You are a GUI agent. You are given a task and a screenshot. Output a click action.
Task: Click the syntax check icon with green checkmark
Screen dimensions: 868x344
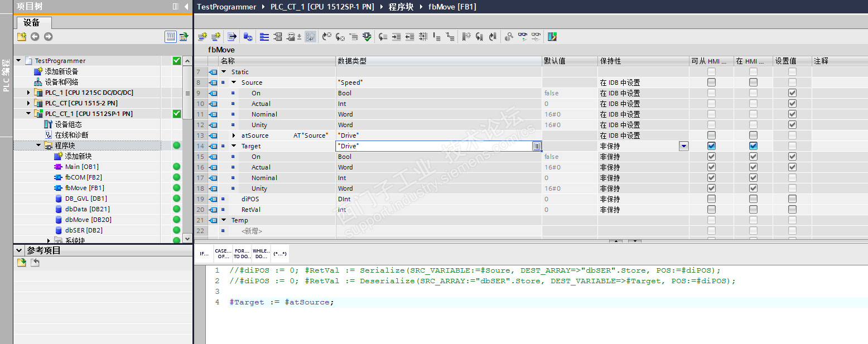(367, 37)
